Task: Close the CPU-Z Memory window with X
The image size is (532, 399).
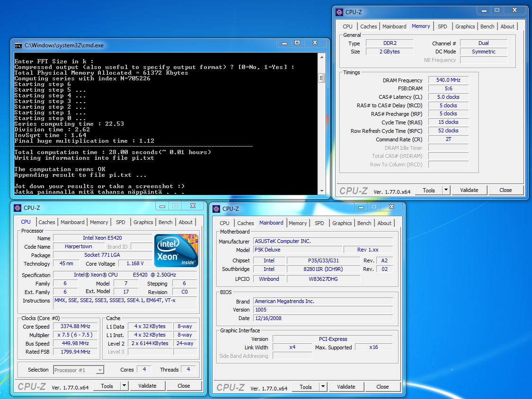Action: pyautogui.click(x=514, y=10)
